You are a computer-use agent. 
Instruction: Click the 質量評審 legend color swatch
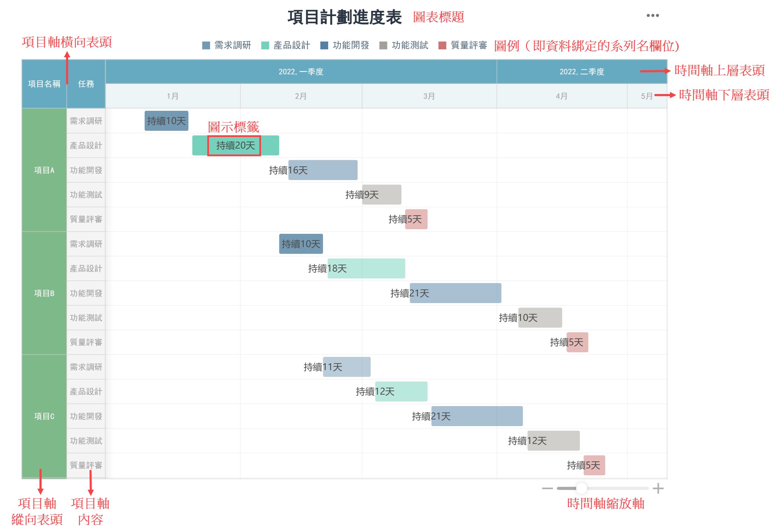tap(442, 46)
